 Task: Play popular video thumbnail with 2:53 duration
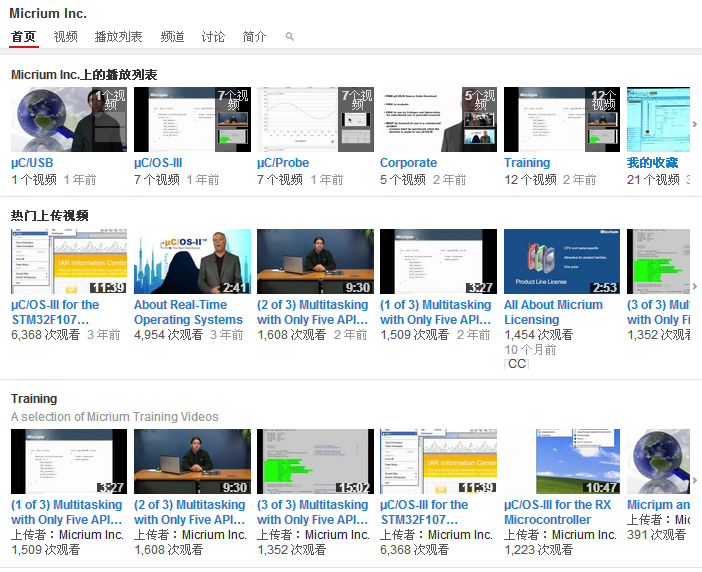coord(562,261)
